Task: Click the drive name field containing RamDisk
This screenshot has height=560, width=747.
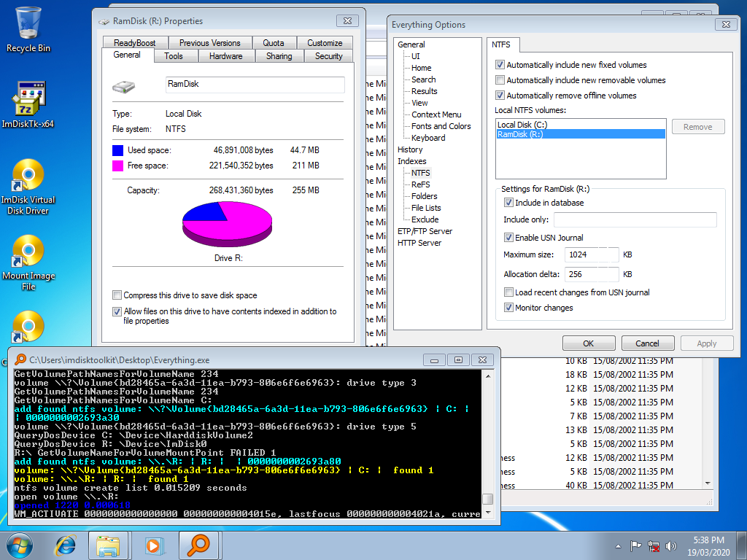Action: coord(255,85)
